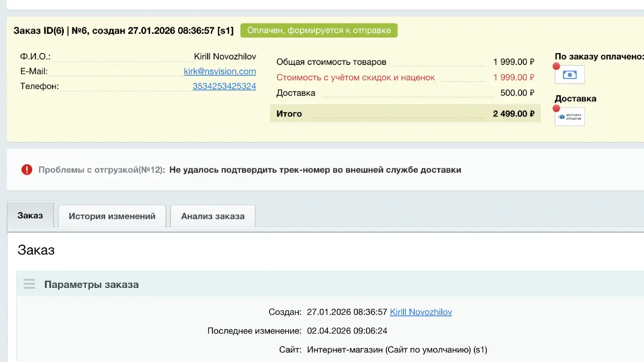Screen dimensions: 644x362
Task: Open the kirk@nsvision.com email link
Action: click(224, 71)
